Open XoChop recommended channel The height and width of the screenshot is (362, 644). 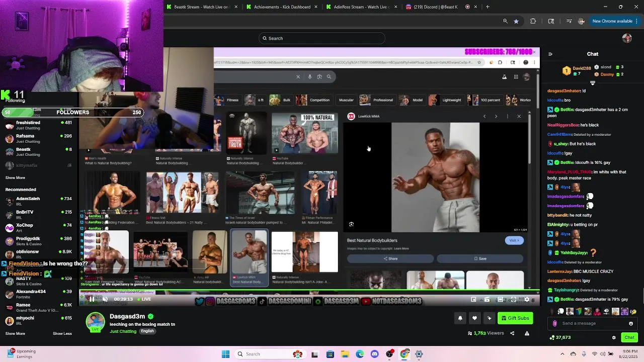39,228
